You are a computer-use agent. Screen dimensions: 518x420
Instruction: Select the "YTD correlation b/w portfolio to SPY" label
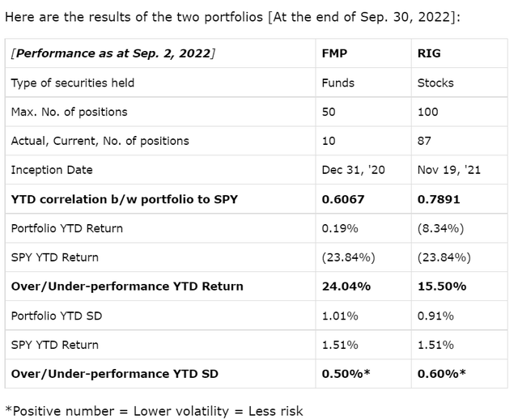tap(125, 199)
